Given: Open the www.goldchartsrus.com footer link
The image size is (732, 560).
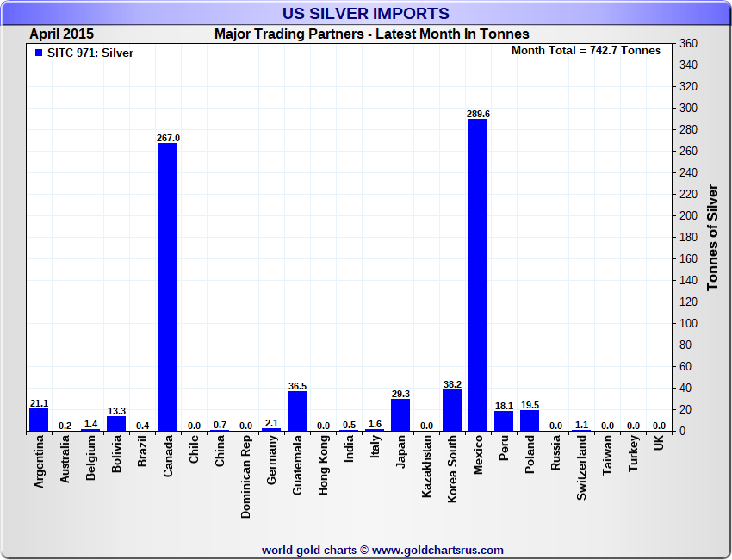Looking at the screenshot, I should [438, 550].
